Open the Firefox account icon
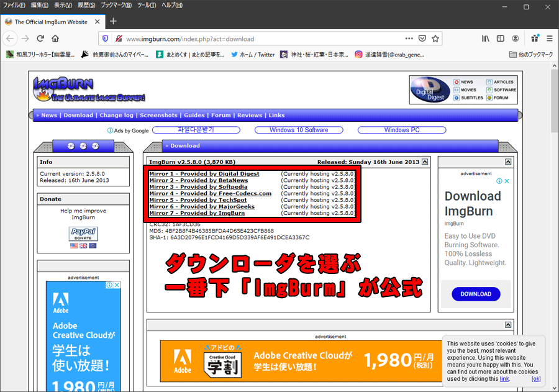The image size is (559, 392). 516,39
